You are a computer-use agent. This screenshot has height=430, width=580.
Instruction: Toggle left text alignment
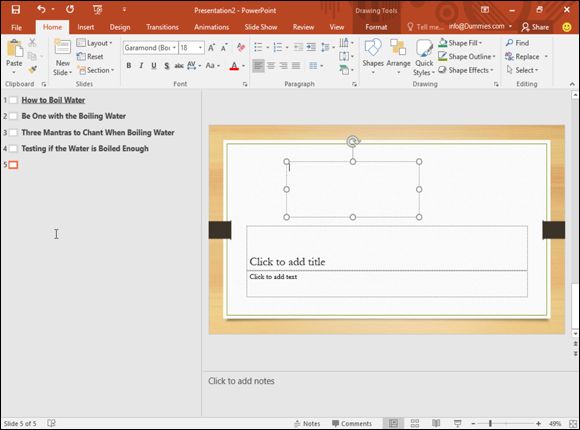point(258,66)
